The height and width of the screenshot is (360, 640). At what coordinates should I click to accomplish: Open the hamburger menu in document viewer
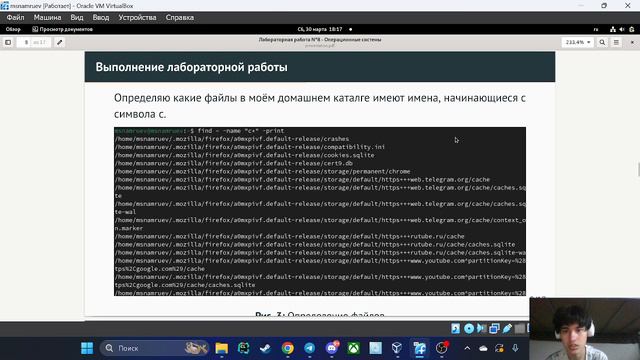[x=616, y=42]
